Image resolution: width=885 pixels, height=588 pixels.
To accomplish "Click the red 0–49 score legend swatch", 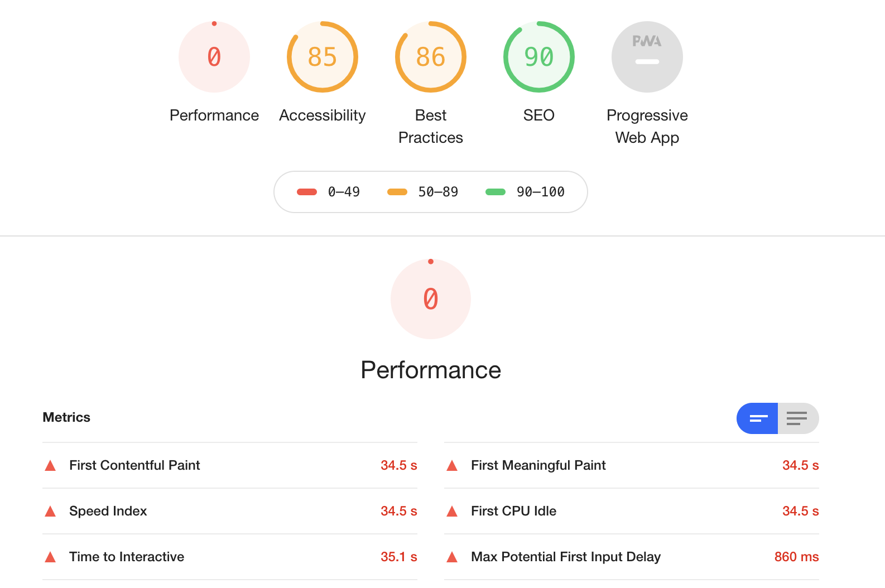I will coord(307,192).
